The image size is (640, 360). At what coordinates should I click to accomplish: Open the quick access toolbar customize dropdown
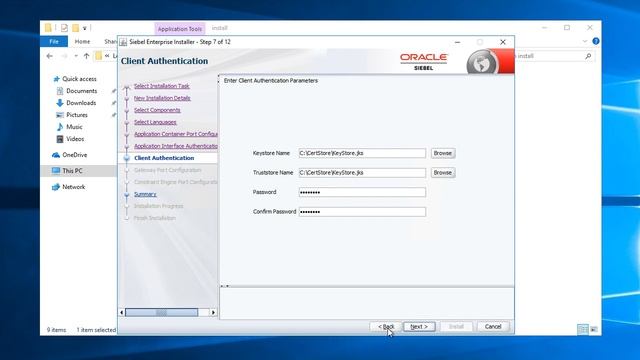[84, 28]
